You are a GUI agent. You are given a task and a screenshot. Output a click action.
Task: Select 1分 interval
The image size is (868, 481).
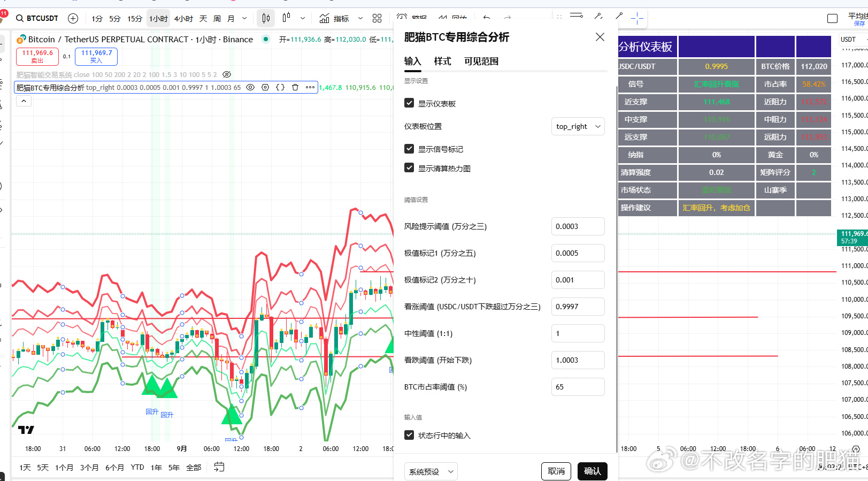click(x=97, y=19)
